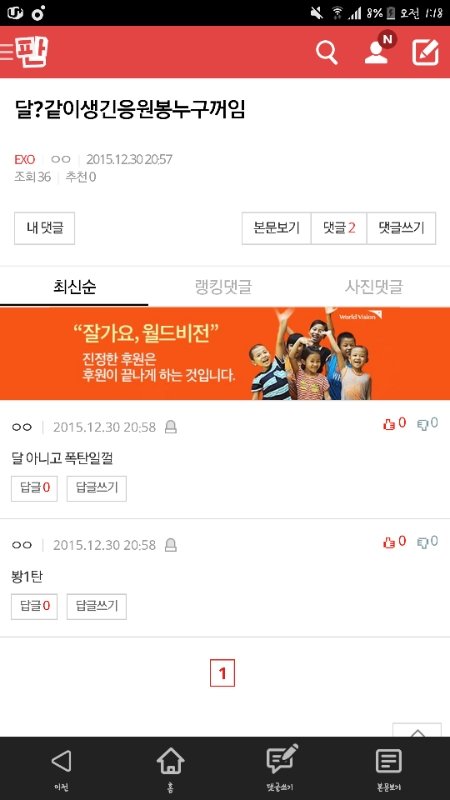The width and height of the screenshot is (450, 800).
Task: Thumbs-down the second comment 뽕1탄
Action: pyautogui.click(x=428, y=542)
